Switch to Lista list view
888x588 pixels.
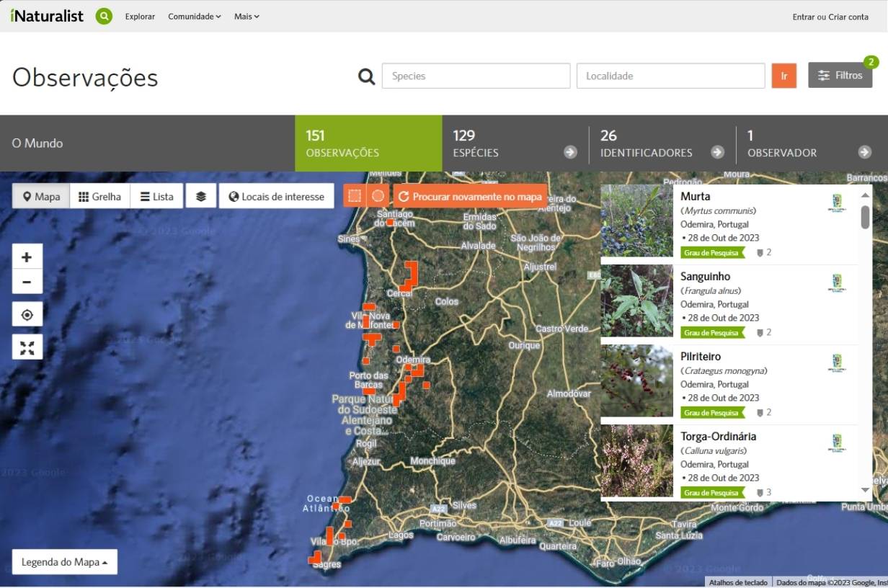point(156,196)
